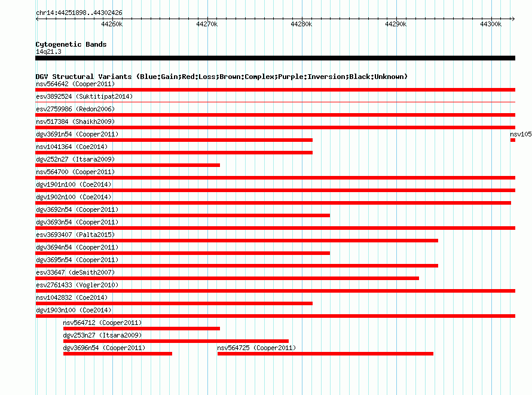Select the red bar under esv33647
This screenshot has height=395, width=532.
227,278
